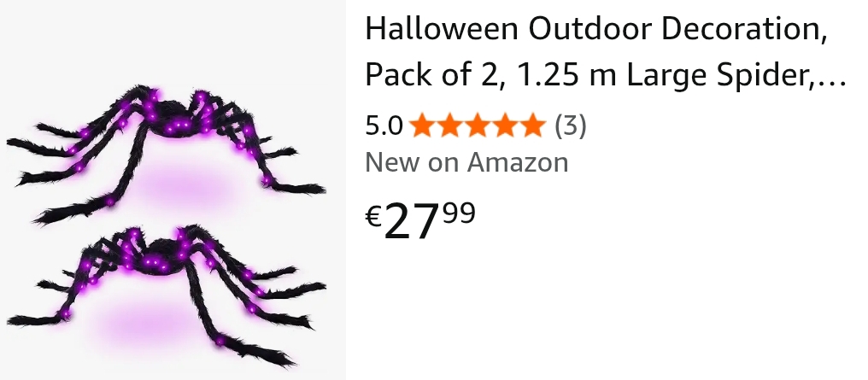
Task: Open the (3) reviews count link
Action: coord(570,126)
